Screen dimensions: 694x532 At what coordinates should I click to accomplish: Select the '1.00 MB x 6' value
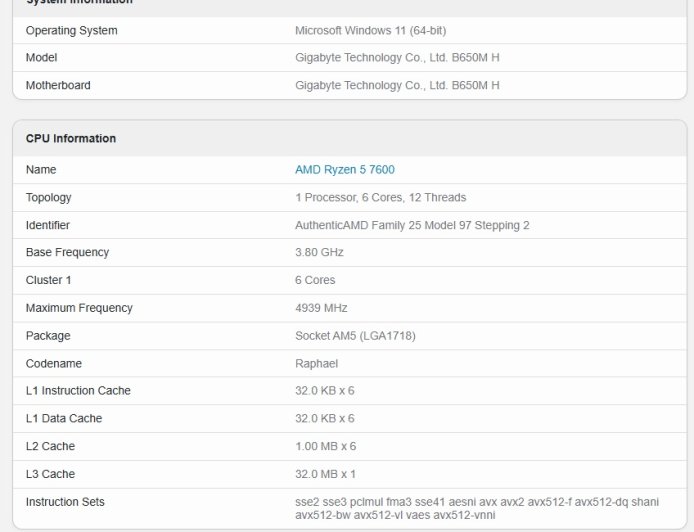pyautogui.click(x=326, y=446)
